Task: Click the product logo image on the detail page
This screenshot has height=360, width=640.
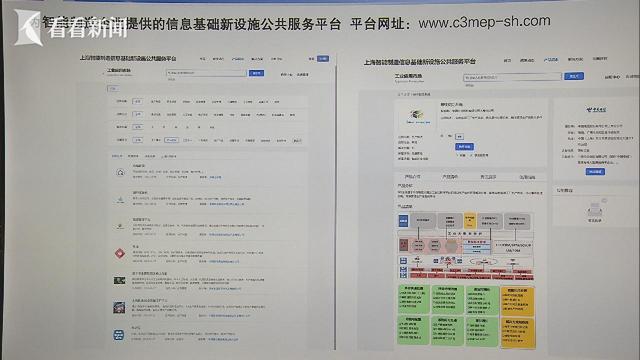Action: [418, 116]
